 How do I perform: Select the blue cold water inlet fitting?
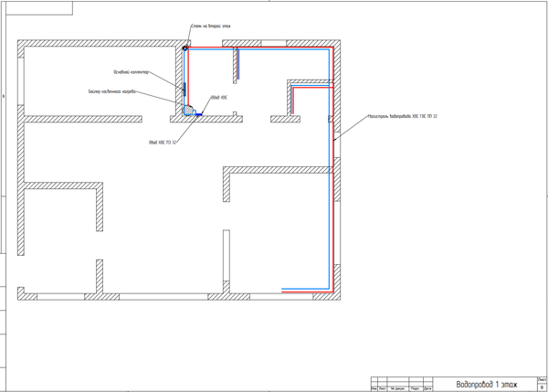pos(198,114)
